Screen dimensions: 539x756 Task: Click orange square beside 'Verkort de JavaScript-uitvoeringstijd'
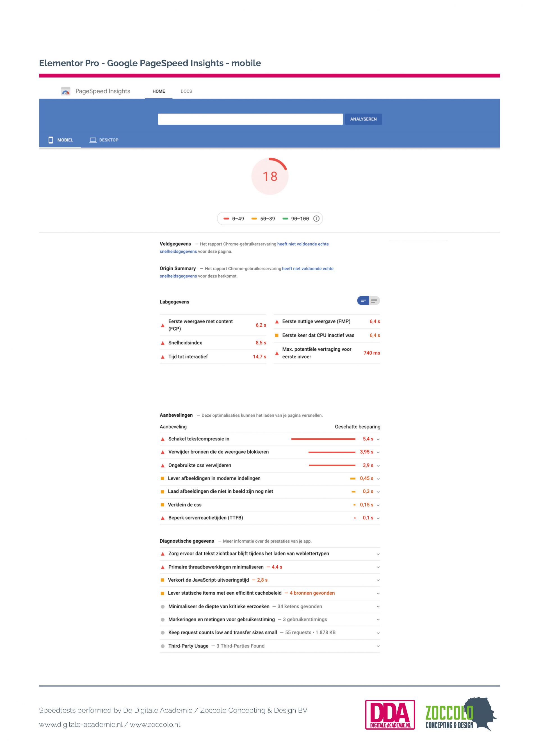point(162,580)
